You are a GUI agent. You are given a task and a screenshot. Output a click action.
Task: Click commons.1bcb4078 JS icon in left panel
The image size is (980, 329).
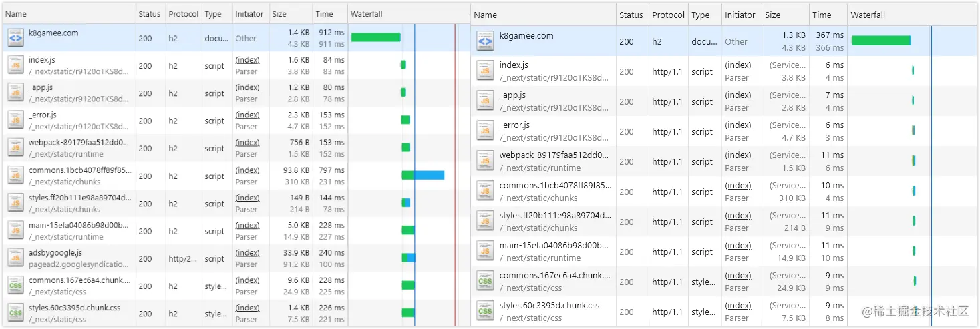point(15,176)
